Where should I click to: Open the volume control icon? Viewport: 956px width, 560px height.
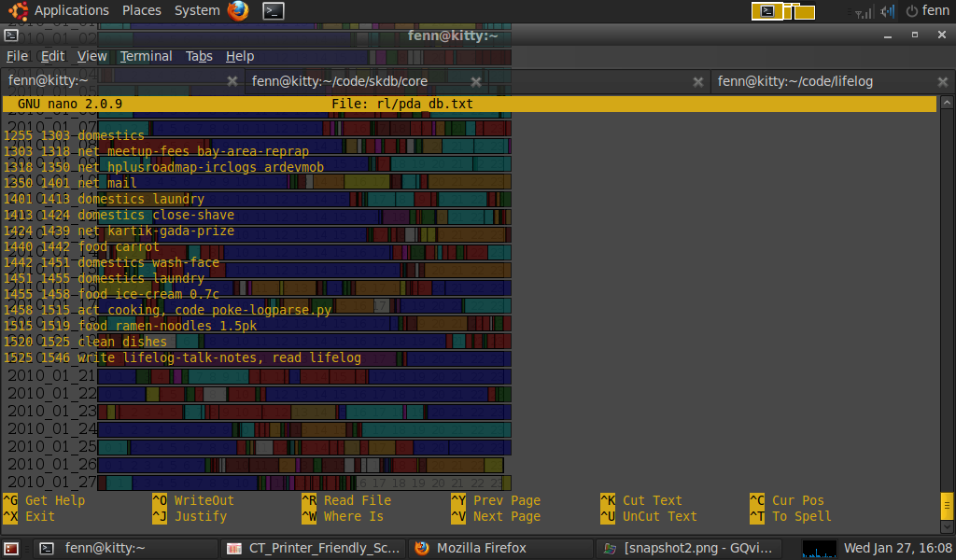point(888,11)
